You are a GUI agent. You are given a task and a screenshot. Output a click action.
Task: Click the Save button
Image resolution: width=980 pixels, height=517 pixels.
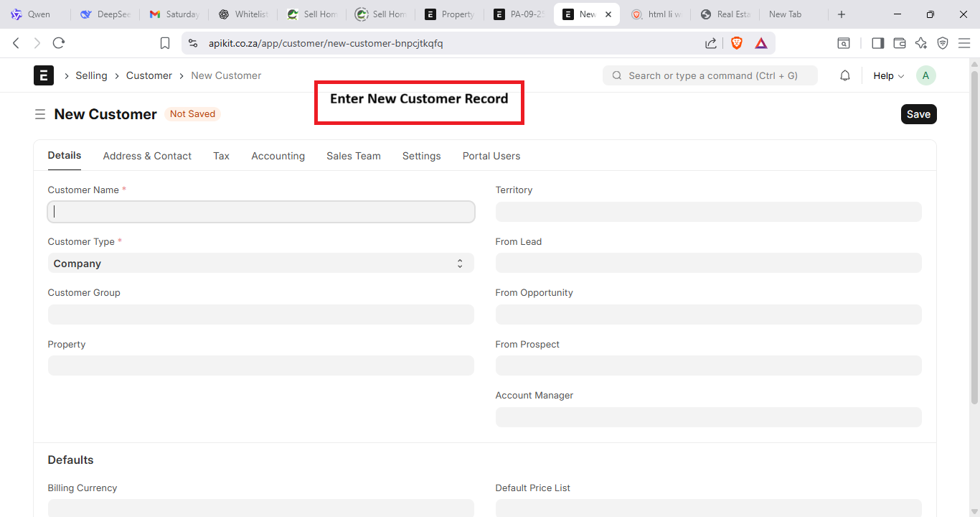click(x=918, y=114)
